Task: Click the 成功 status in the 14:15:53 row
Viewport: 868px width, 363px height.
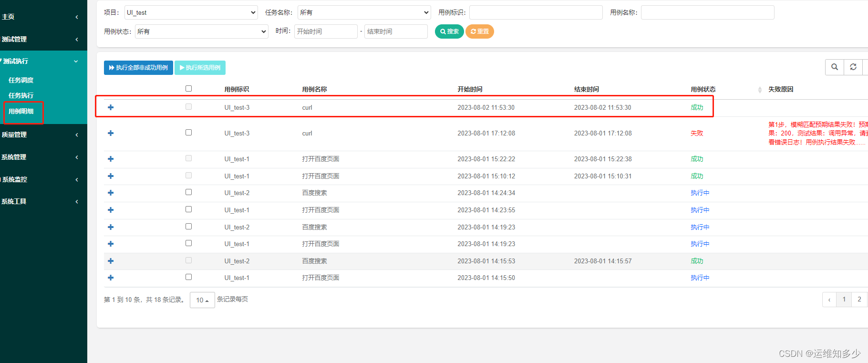Action: tap(697, 261)
